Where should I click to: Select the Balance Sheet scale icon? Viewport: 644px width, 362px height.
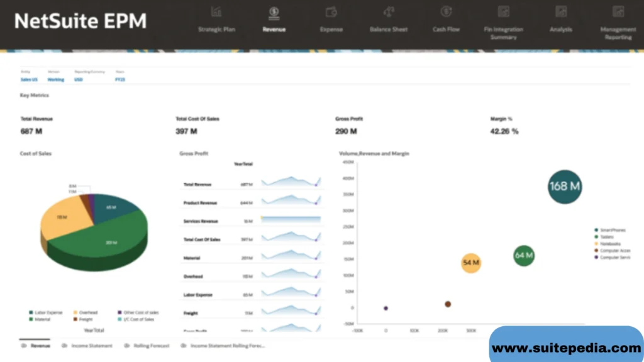(389, 12)
